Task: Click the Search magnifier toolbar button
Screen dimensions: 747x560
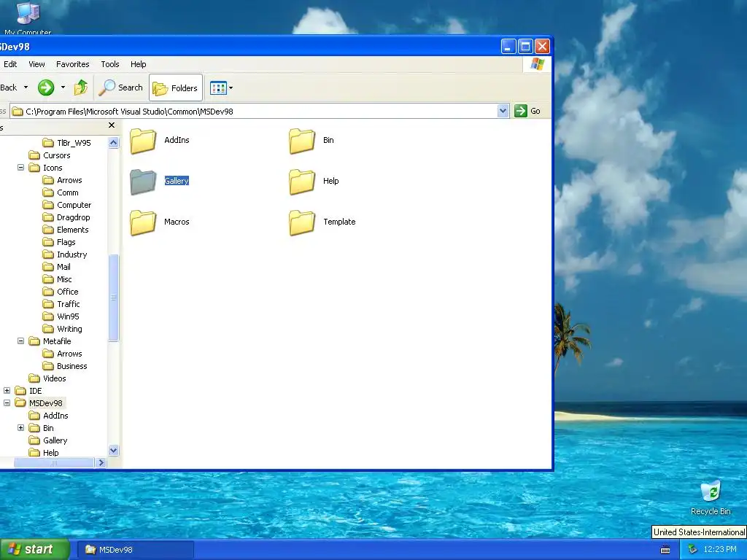Action: 120,87
